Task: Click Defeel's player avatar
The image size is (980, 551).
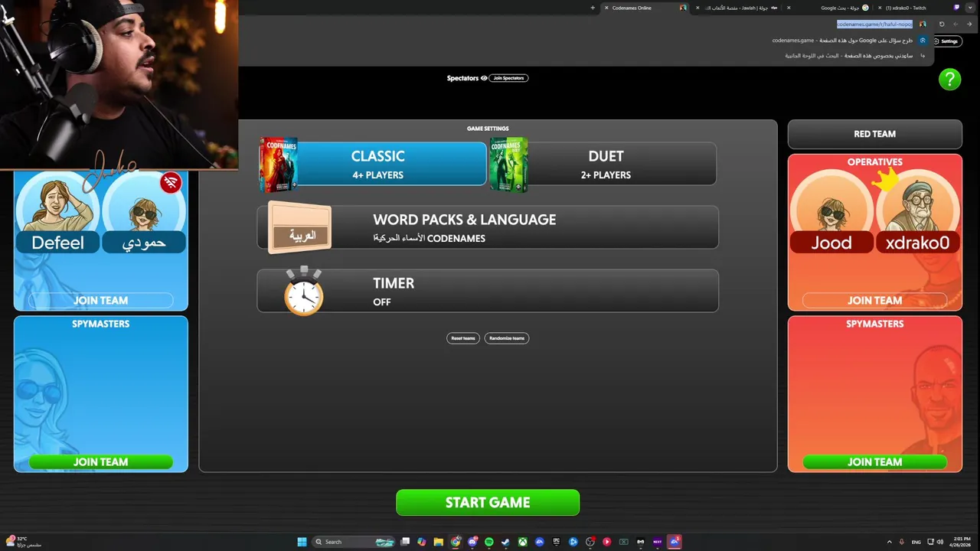Action: click(58, 203)
